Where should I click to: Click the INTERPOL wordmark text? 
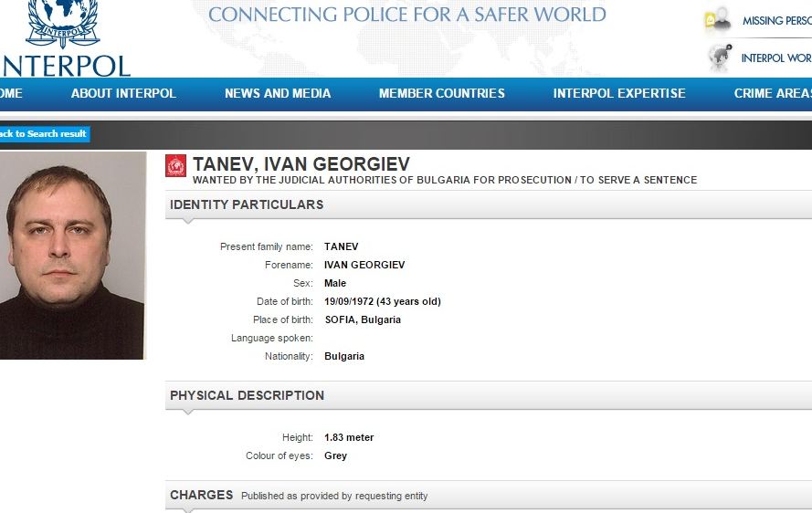click(x=65, y=67)
